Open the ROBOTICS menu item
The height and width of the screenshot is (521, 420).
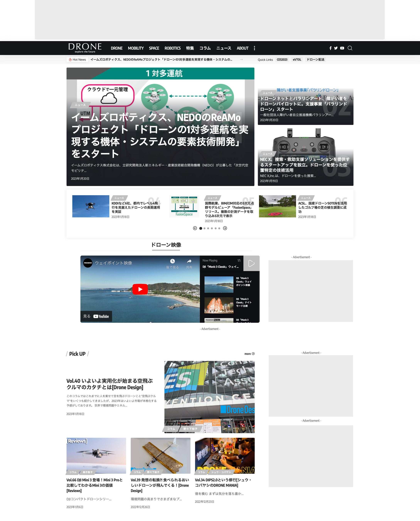click(173, 48)
